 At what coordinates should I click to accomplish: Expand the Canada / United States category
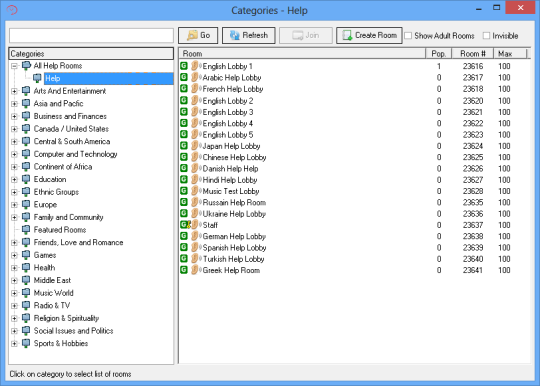pyautogui.click(x=14, y=129)
